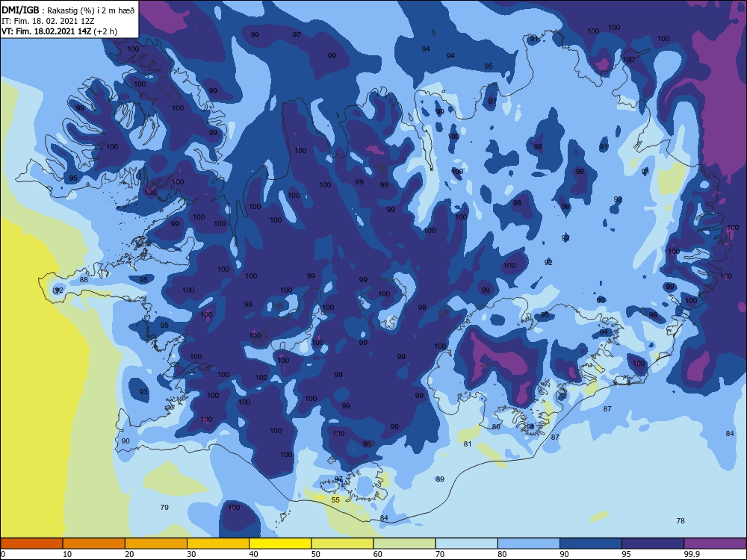Pick the purple legend swatch above 99.9
The image size is (747, 560).
click(x=715, y=544)
